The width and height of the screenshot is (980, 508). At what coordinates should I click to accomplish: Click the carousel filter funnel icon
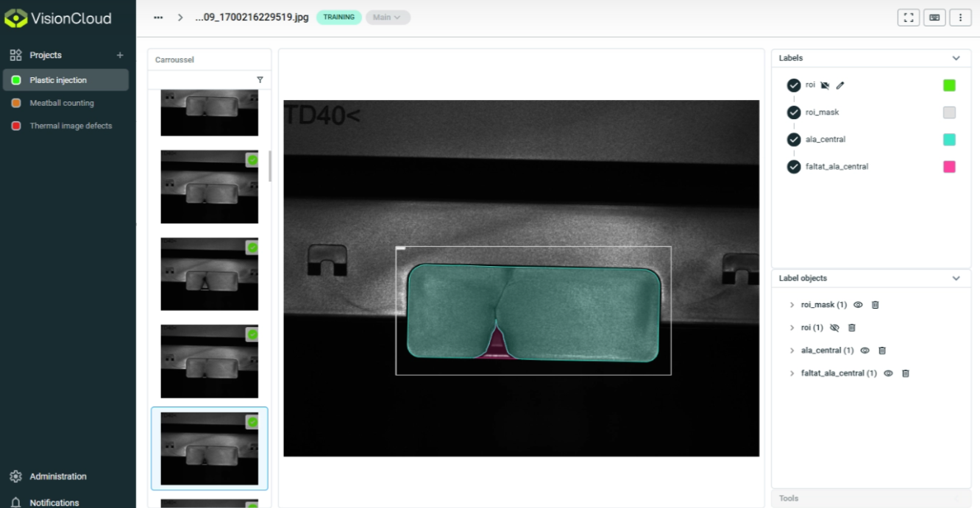coord(260,79)
